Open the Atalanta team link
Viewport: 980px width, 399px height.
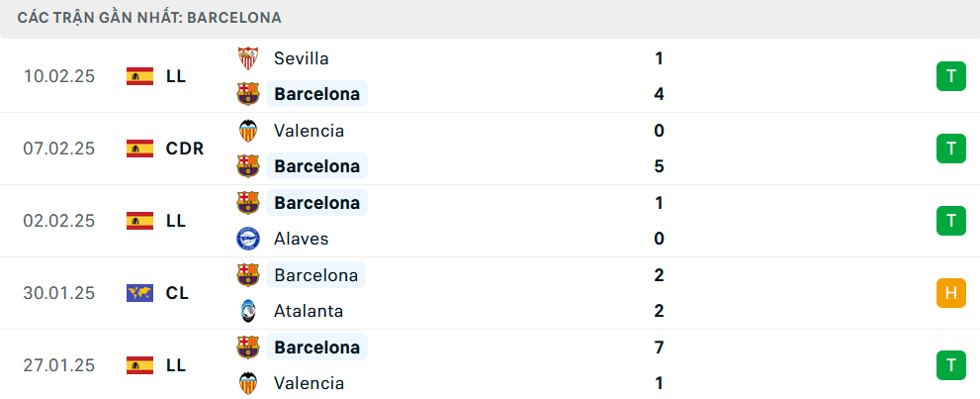point(309,311)
